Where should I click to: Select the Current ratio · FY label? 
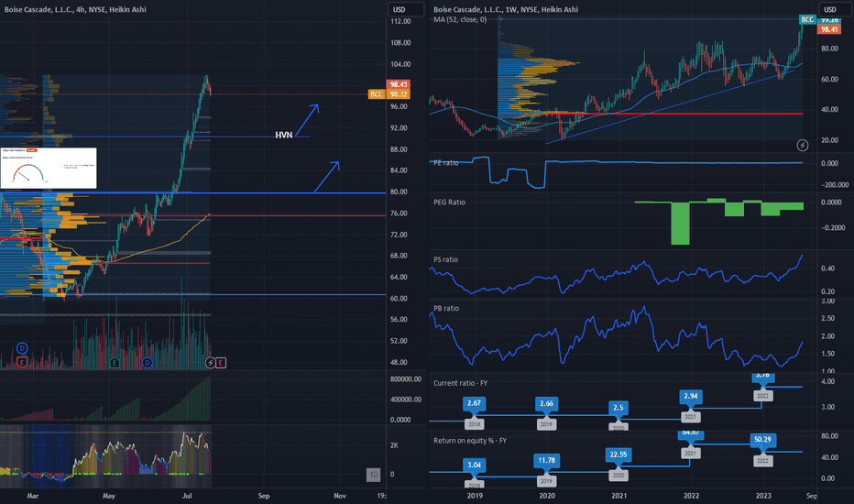(x=460, y=383)
